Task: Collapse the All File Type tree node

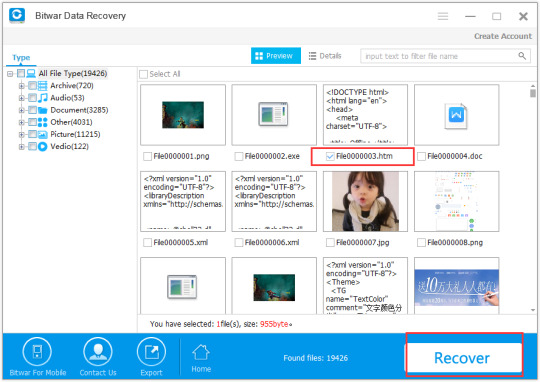Action: (x=10, y=74)
